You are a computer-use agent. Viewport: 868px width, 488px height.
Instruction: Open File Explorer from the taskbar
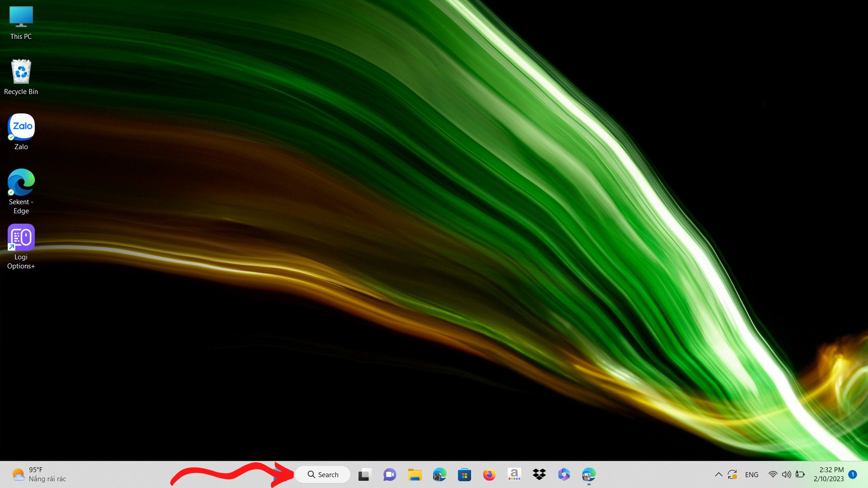[414, 474]
